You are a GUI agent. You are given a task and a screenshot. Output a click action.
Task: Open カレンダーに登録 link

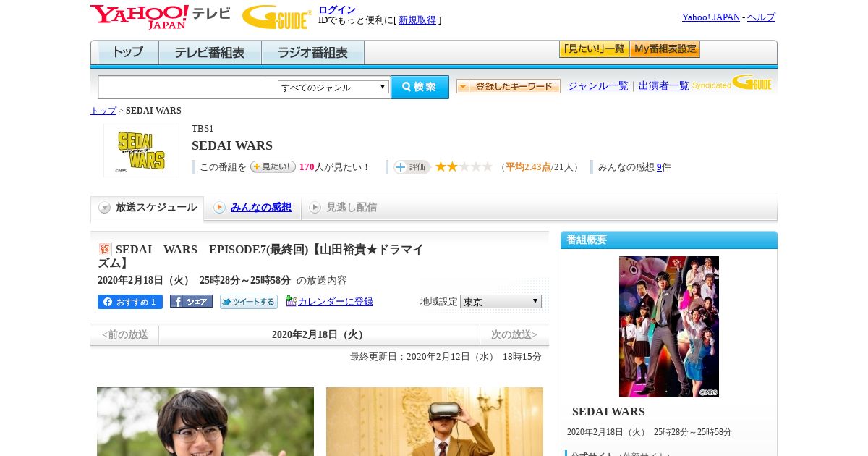(x=336, y=302)
